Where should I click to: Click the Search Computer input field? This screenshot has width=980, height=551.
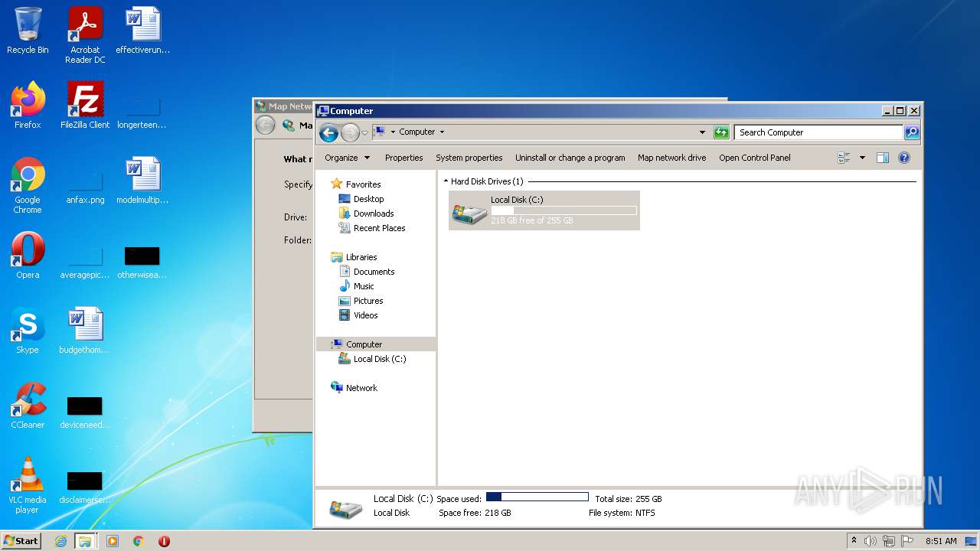pos(818,132)
